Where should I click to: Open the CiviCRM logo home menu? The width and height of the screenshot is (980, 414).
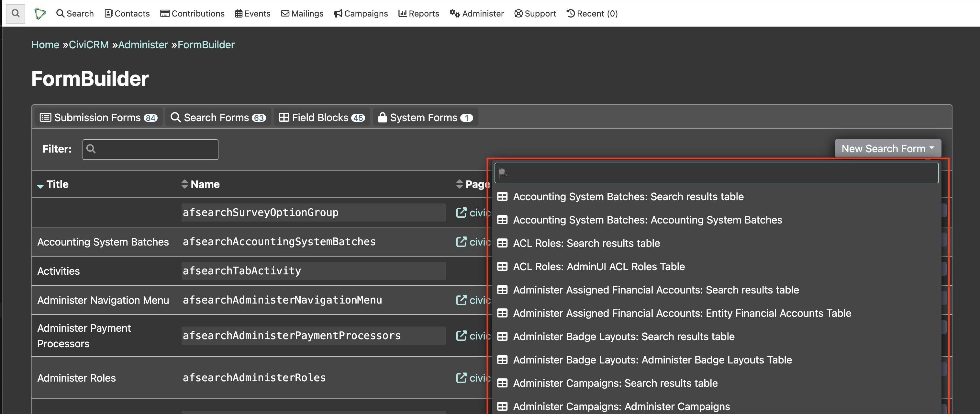(x=40, y=14)
